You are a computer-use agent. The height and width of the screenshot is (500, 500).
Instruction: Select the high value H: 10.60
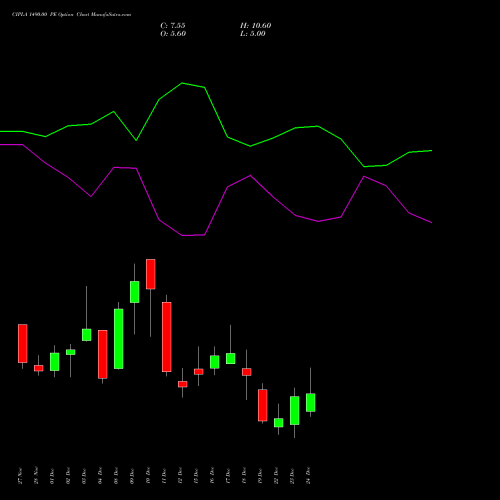pyautogui.click(x=255, y=26)
